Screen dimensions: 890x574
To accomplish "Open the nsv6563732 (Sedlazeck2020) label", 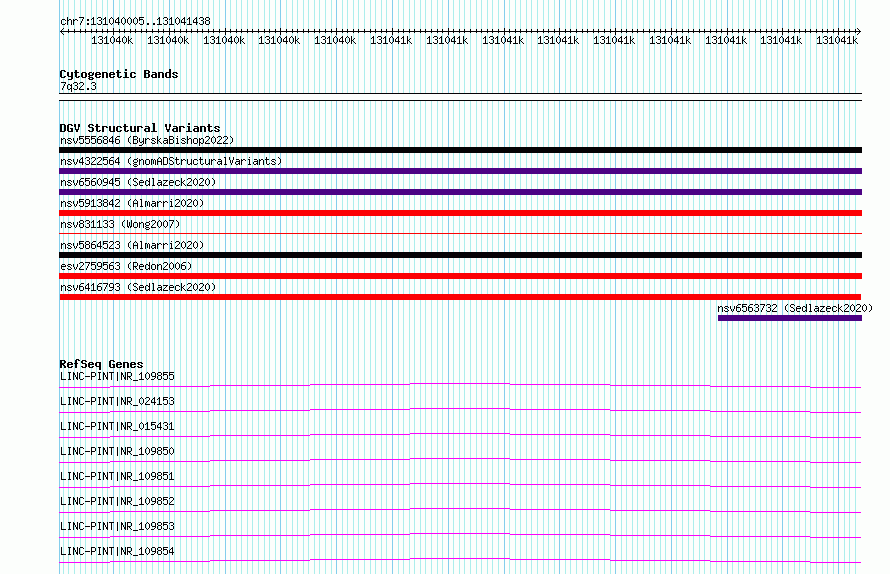I will click(795, 308).
